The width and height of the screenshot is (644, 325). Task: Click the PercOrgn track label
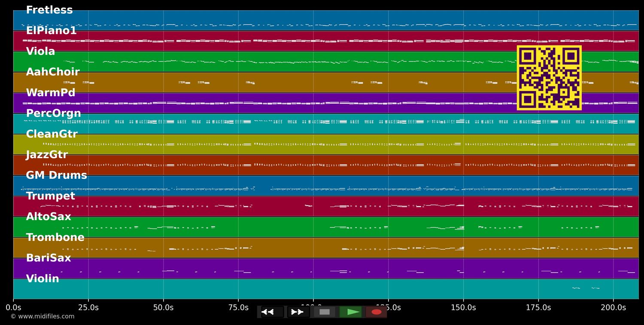pyautogui.click(x=53, y=113)
